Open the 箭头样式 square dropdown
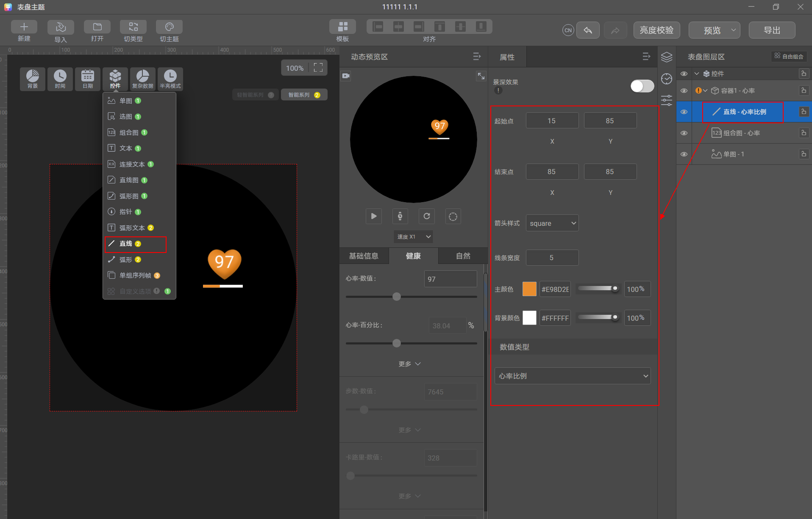The height and width of the screenshot is (519, 812). (x=552, y=223)
